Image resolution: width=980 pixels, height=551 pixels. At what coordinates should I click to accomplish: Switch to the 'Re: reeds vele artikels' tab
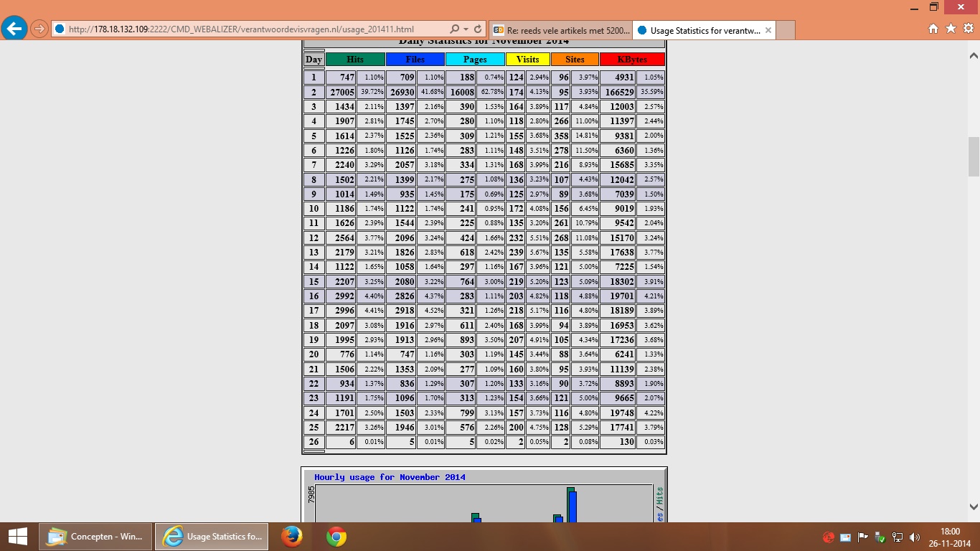(561, 30)
